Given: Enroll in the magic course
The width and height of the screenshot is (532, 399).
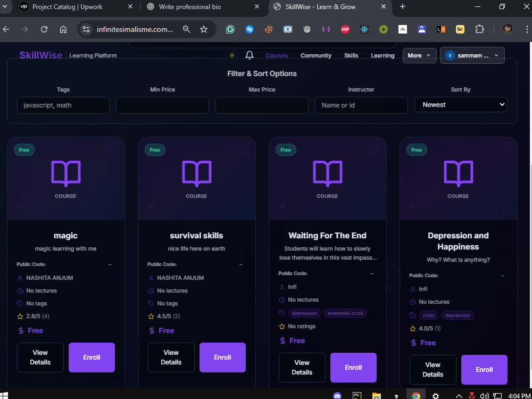Looking at the screenshot, I should pyautogui.click(x=92, y=358).
